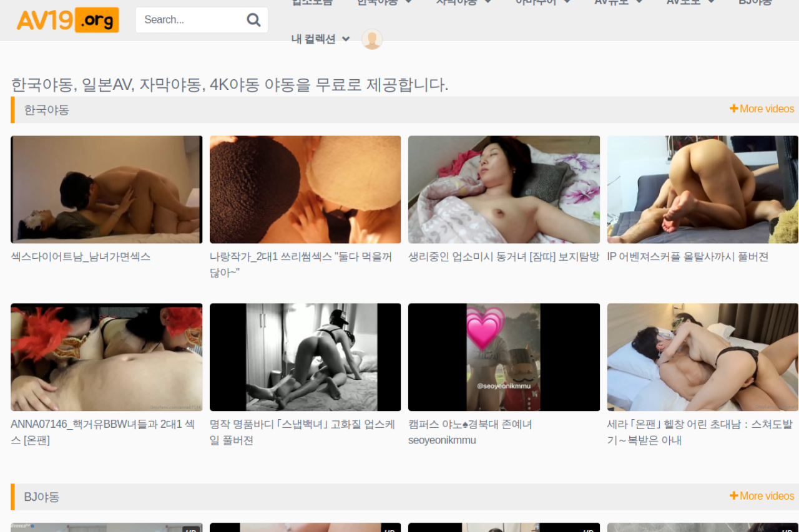
Task: Open the title link starting with 나랑작가
Action: coord(301,264)
